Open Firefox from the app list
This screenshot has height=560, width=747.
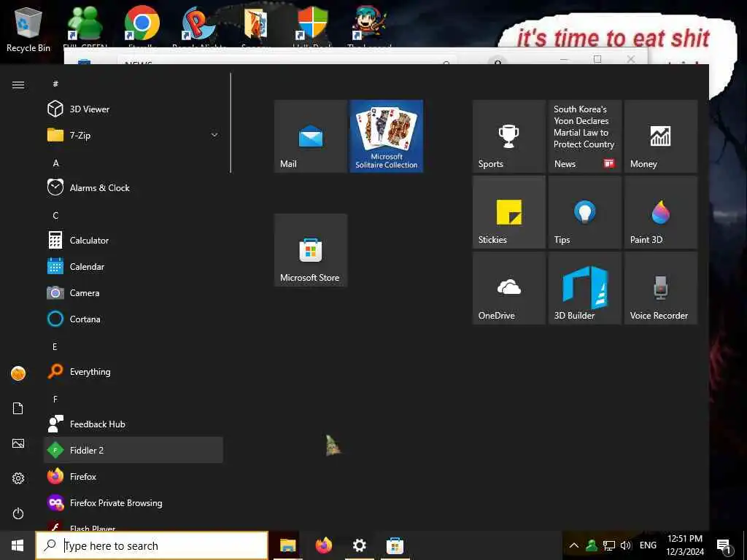pyautogui.click(x=133, y=477)
